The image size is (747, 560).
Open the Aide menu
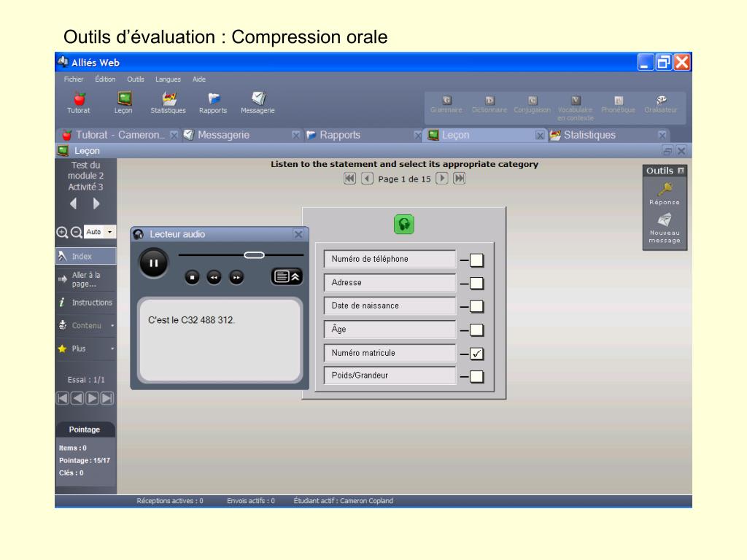click(199, 79)
